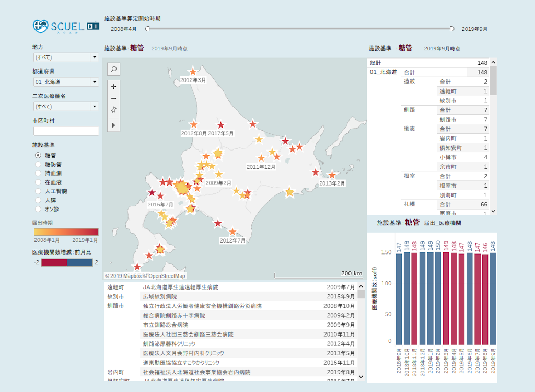535x392 pixels.
Task: Open the 二次医療圏名 dropdown
Action: click(66, 106)
